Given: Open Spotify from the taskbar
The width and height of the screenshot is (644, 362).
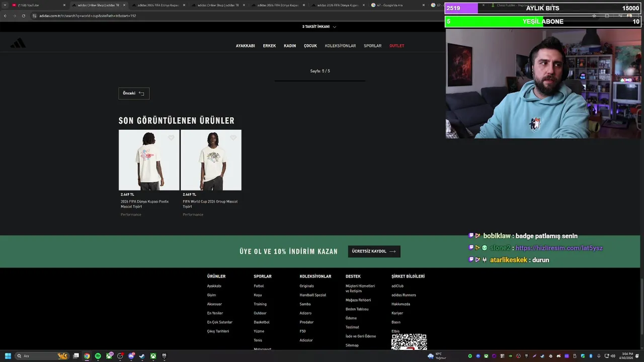Looking at the screenshot, I should click(x=98, y=356).
